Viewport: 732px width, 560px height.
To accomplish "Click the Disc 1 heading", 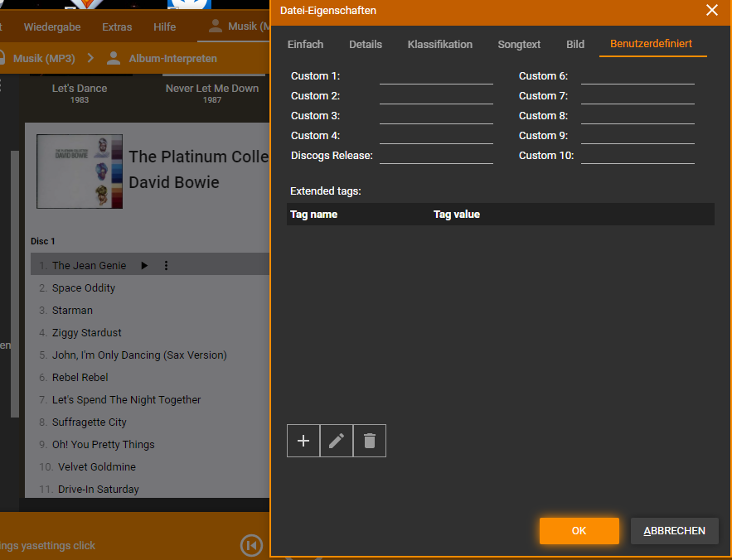I will [x=43, y=241].
